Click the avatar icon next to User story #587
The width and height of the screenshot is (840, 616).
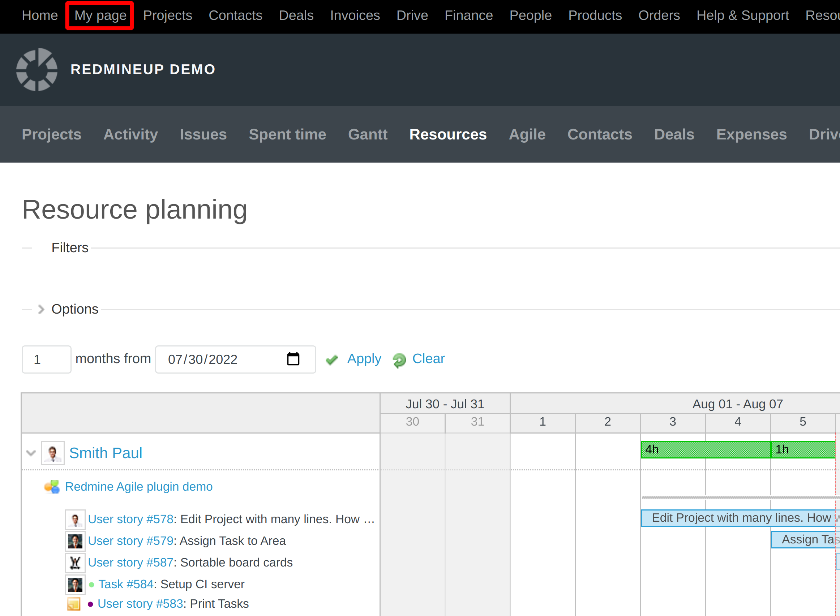[x=75, y=562]
